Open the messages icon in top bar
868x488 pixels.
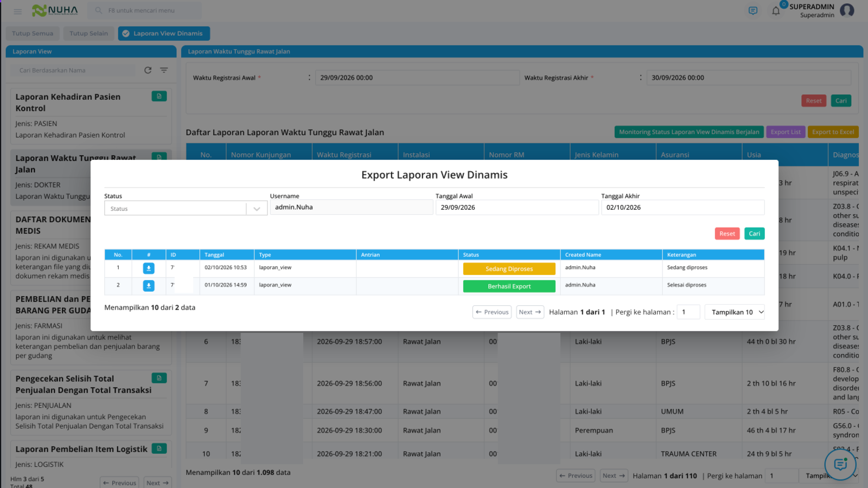tap(753, 11)
